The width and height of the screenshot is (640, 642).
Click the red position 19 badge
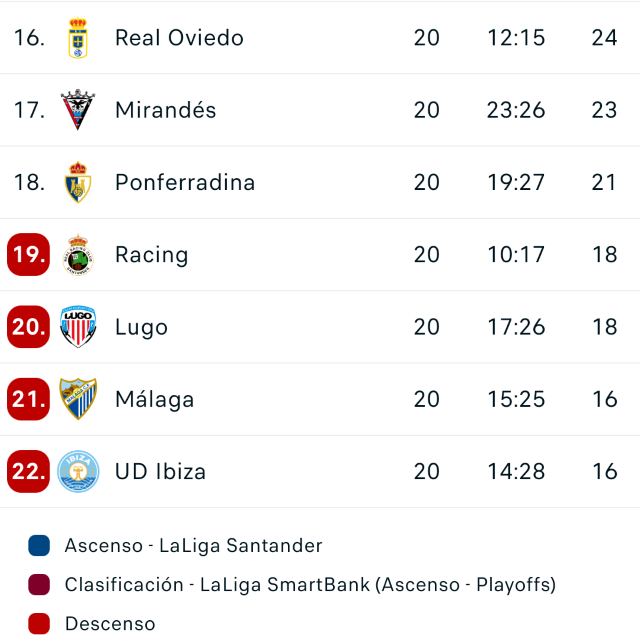pos(28,254)
